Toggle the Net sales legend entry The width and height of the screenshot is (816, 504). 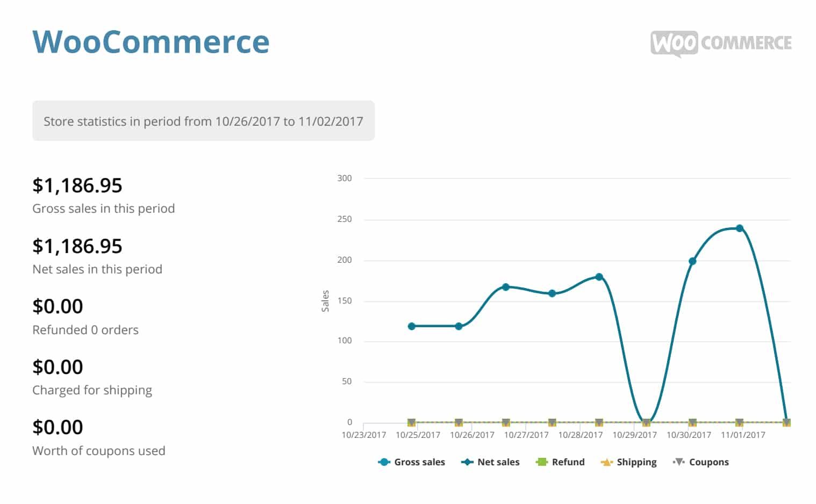(490, 462)
